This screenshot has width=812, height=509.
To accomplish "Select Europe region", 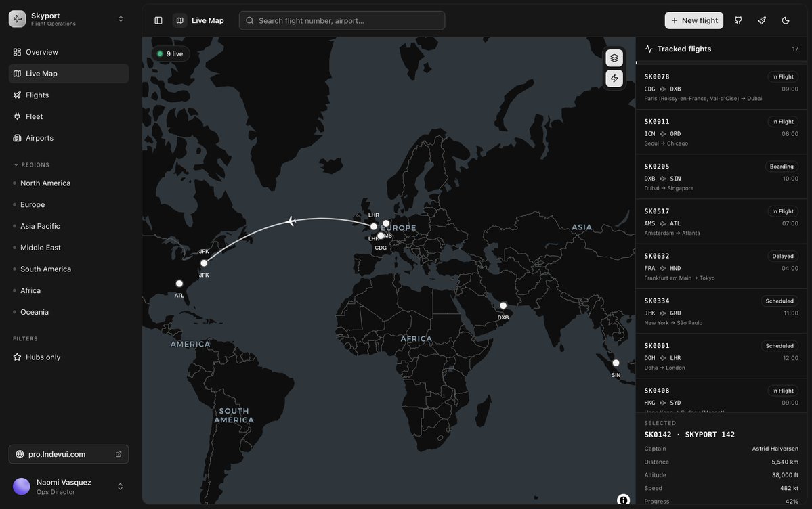I will tap(68, 204).
